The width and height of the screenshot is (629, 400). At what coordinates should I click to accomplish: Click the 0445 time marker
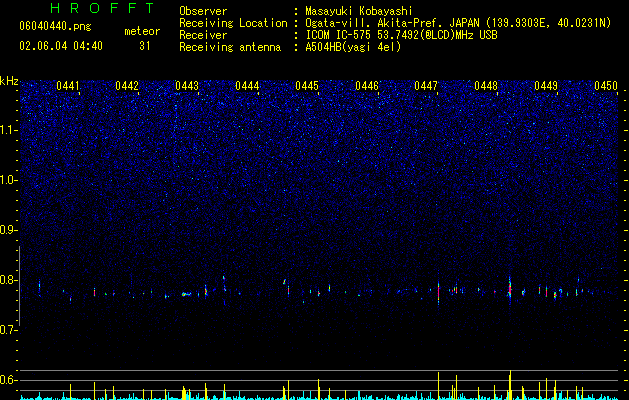click(x=307, y=86)
